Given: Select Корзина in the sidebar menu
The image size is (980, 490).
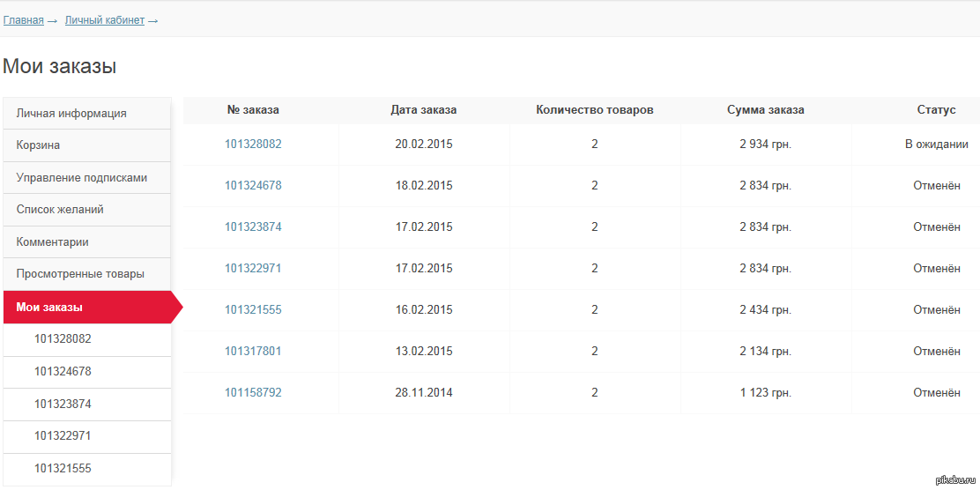Looking at the screenshot, I should coord(87,145).
